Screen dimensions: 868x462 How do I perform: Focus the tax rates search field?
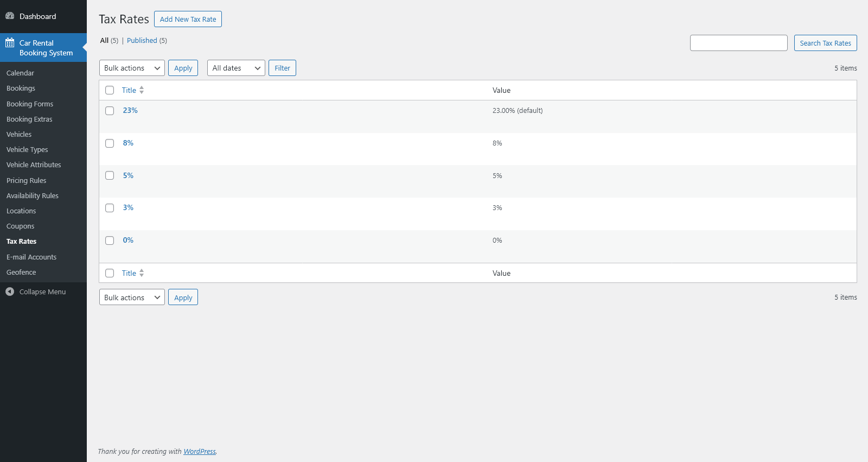tap(738, 43)
